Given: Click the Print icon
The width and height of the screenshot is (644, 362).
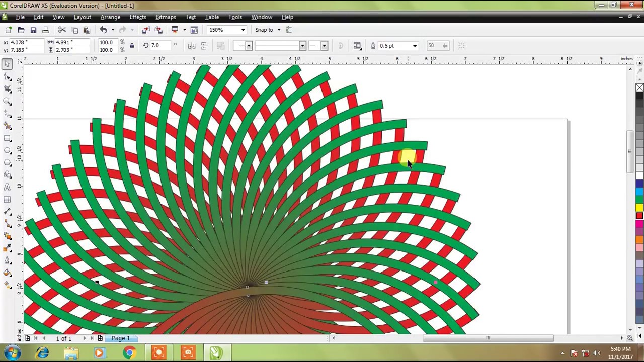Looking at the screenshot, I should click(x=46, y=30).
